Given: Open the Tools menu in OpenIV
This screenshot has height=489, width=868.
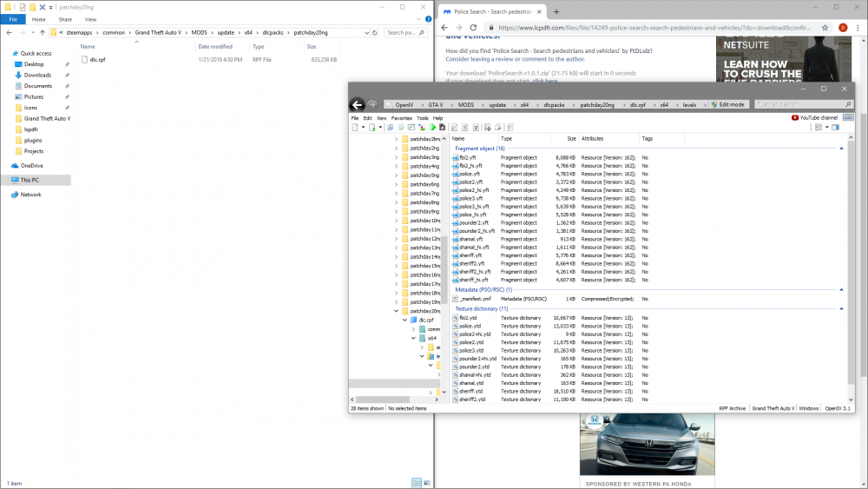Looking at the screenshot, I should tap(422, 118).
